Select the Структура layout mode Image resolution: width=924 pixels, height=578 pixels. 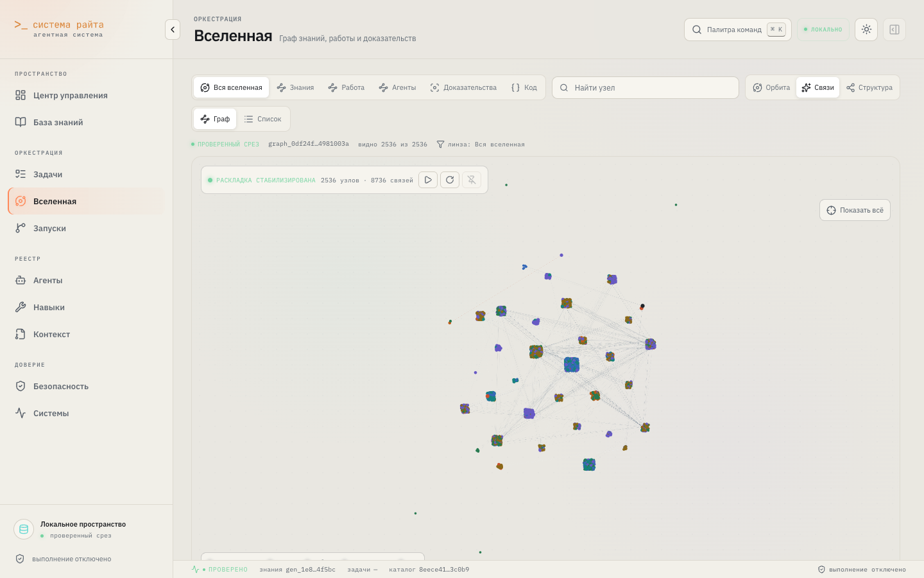click(x=869, y=87)
